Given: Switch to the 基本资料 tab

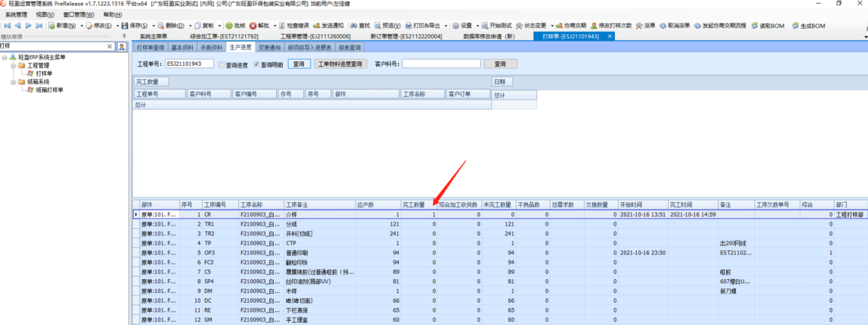Looking at the screenshot, I should (182, 48).
